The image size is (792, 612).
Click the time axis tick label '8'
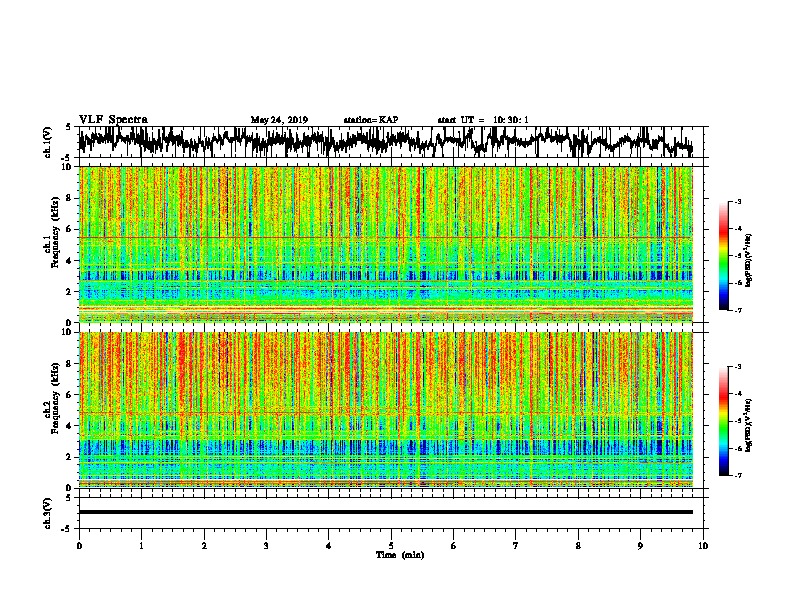[578, 545]
